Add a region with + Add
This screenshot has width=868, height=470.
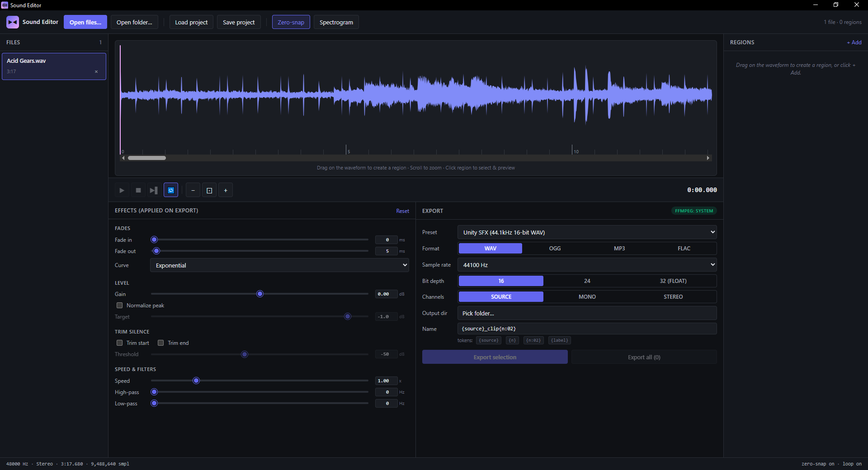tap(854, 42)
